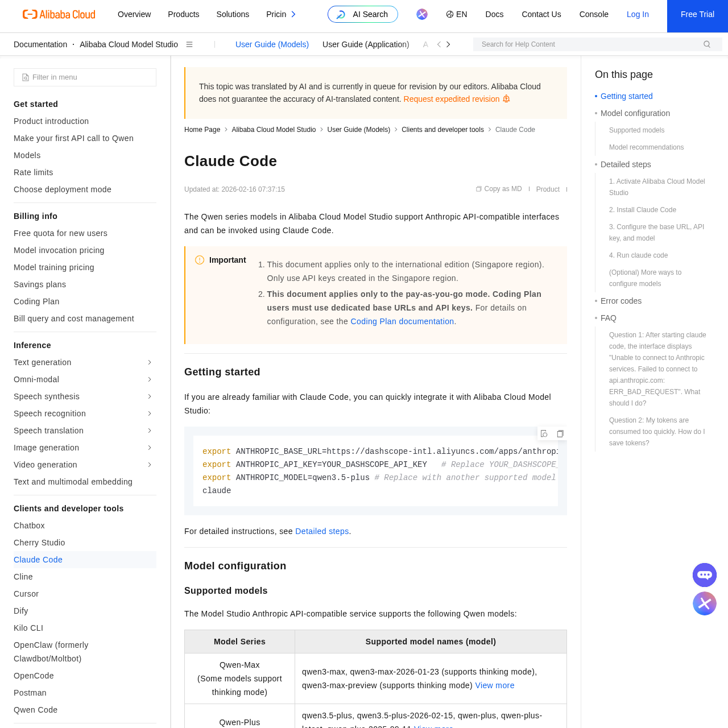728x728 pixels.
Task: Copy the code block using the copy icon
Action: [559, 432]
